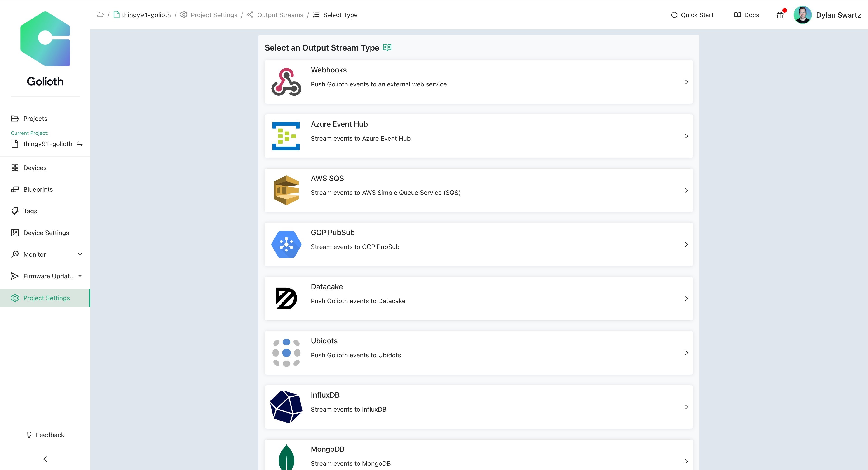
Task: Click the switch project arrows icon
Action: [80, 144]
